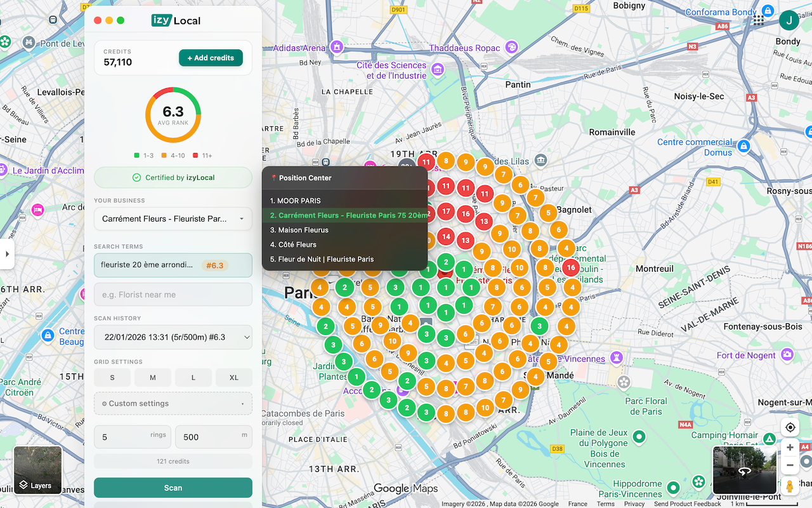This screenshot has height=508, width=812.
Task: Click the Adidas Arena map pin
Action: click(337, 47)
